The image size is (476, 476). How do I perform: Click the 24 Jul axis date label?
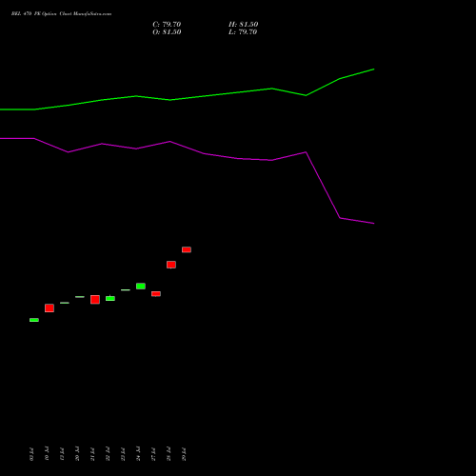[138, 454]
